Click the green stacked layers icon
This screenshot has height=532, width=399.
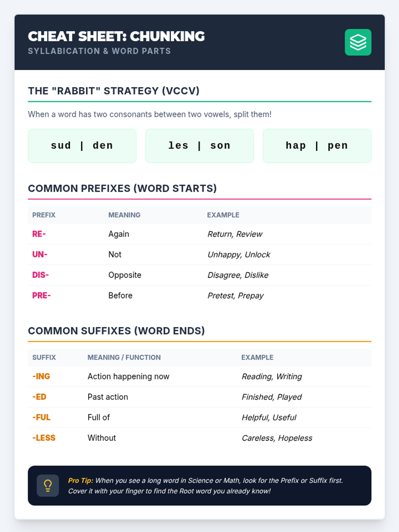pos(358,42)
